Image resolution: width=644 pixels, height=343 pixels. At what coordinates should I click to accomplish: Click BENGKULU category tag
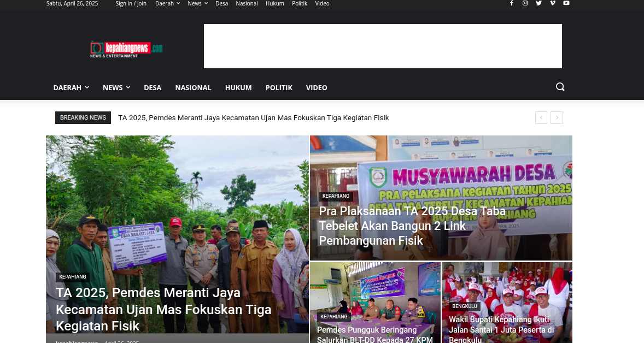pyautogui.click(x=465, y=306)
